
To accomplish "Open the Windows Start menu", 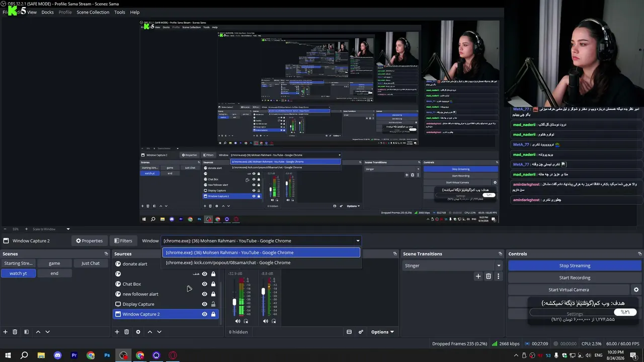I will [x=8, y=355].
